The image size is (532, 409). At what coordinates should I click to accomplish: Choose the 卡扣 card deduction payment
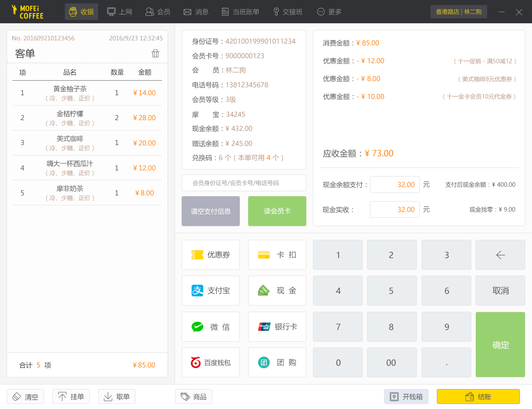(277, 255)
